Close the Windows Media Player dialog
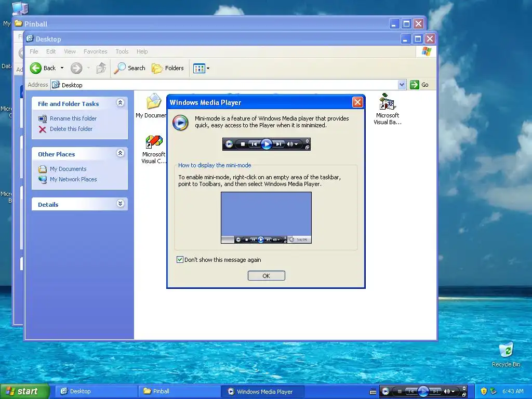Viewport: 532px width, 399px height. (x=357, y=102)
